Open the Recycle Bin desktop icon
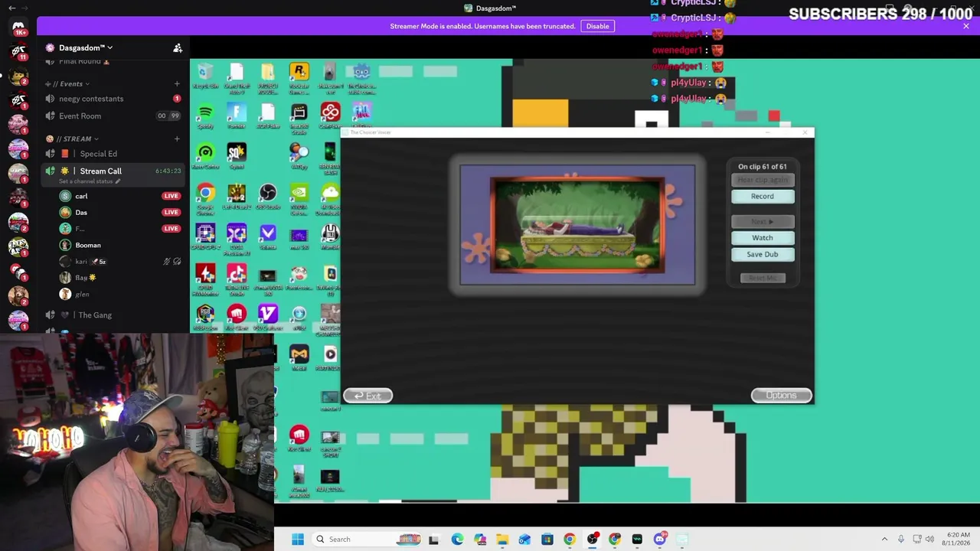 [205, 75]
